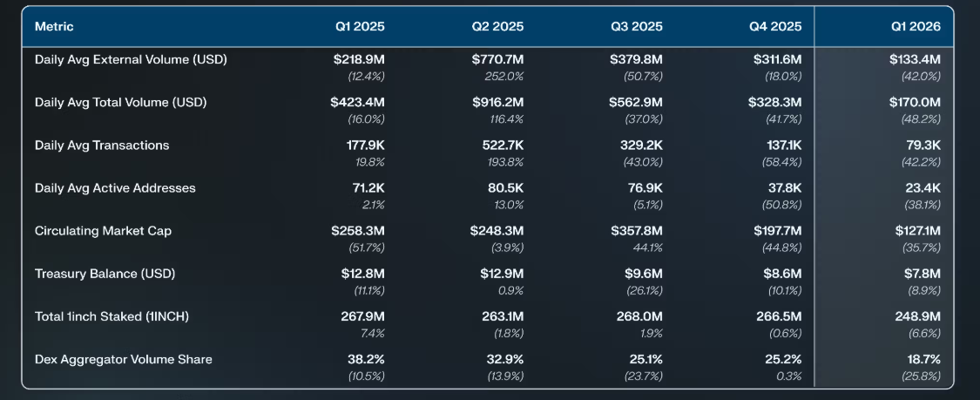Click the 268.0M value
Screen dimensions: 980x400
(x=640, y=316)
